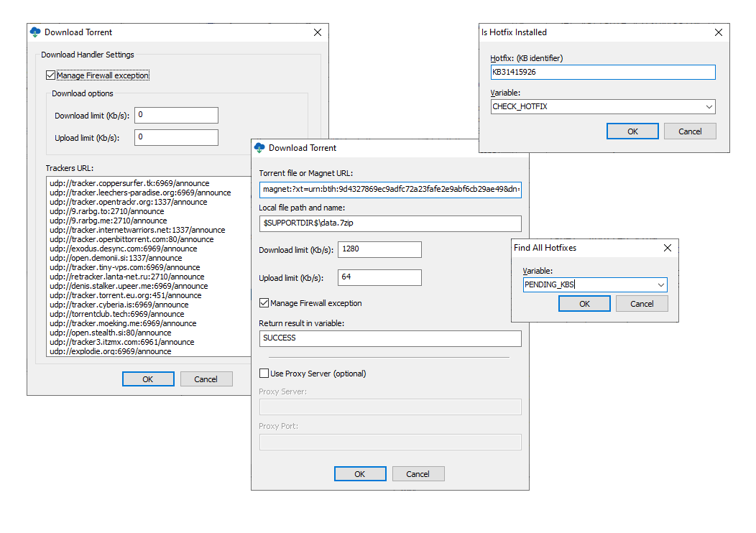Viewport: 756px width, 533px height.
Task: Click the Local file path and name field
Action: click(390, 223)
